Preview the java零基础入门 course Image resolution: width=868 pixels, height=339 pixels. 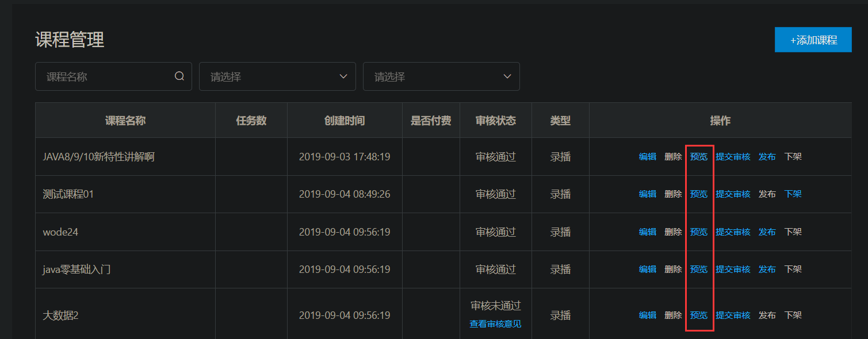point(699,269)
